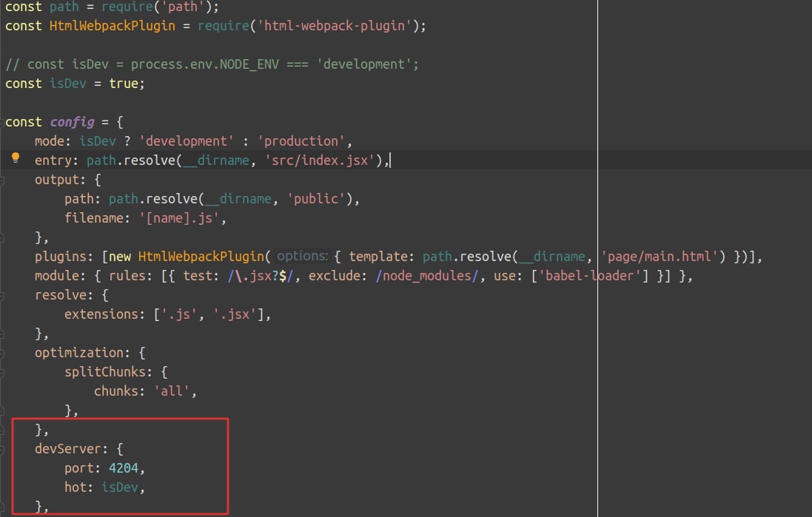The height and width of the screenshot is (517, 812).
Task: Click the 'page/main.html' string
Action: point(660,257)
